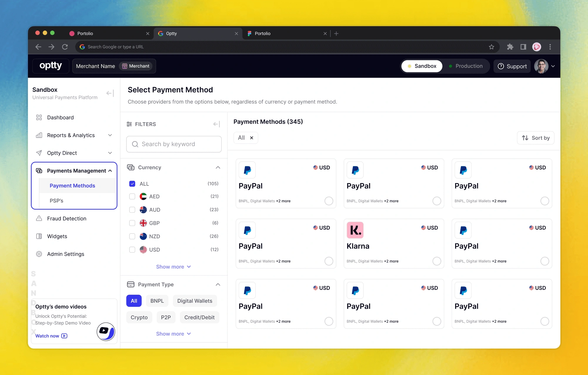Click the Dashboard icon in sidebar
Screen dimensions: 588x375
click(x=39, y=117)
